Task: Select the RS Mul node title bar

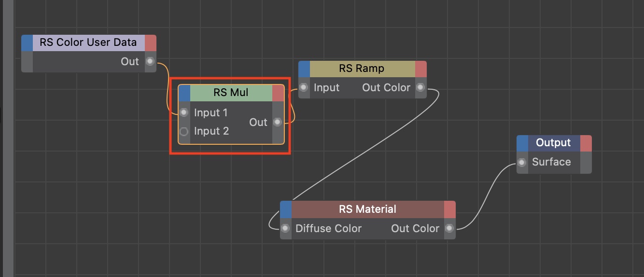Action: click(x=231, y=93)
